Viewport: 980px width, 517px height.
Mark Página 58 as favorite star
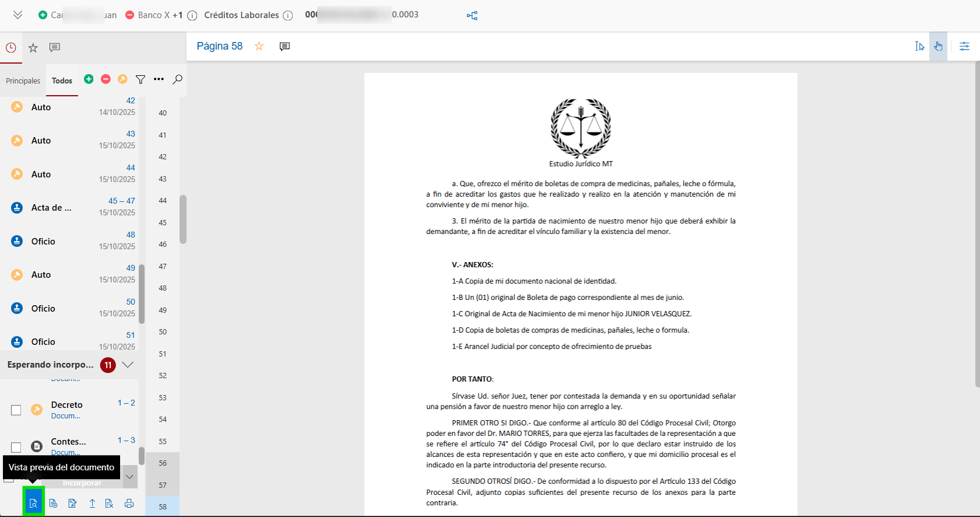(259, 46)
